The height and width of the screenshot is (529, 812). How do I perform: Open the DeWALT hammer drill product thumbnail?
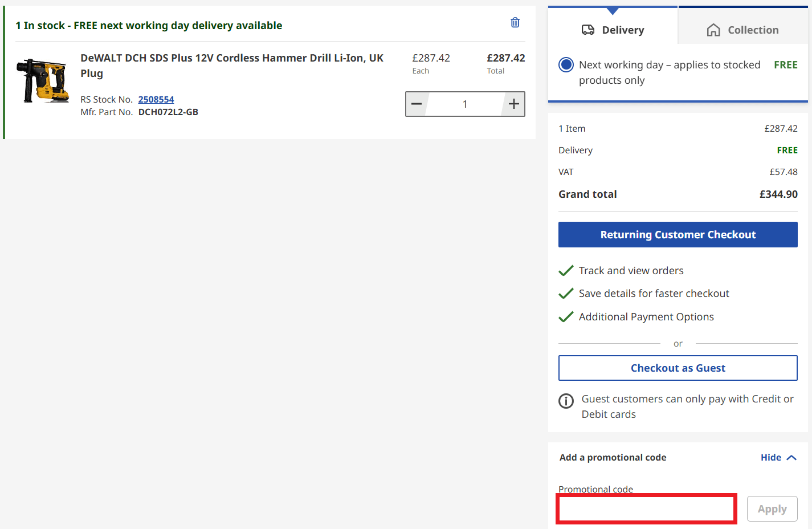click(43, 80)
